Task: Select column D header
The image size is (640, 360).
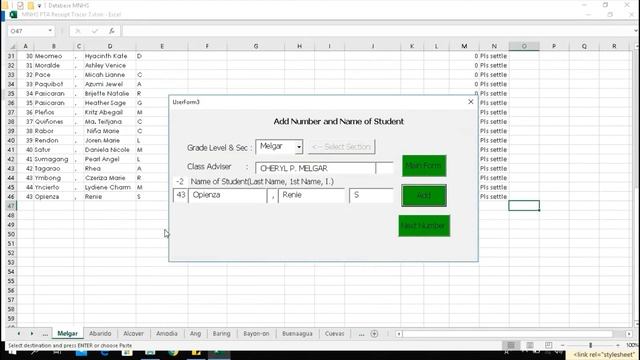Action: pos(110,46)
